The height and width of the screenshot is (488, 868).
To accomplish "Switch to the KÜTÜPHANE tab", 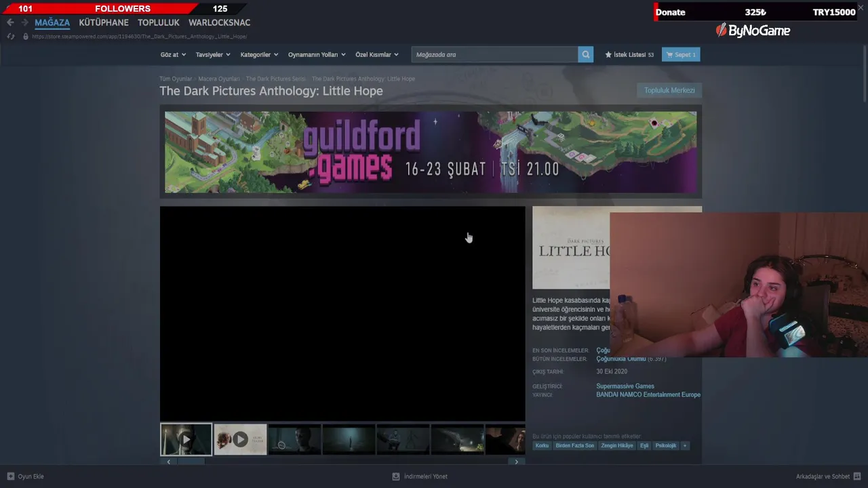I will (104, 22).
